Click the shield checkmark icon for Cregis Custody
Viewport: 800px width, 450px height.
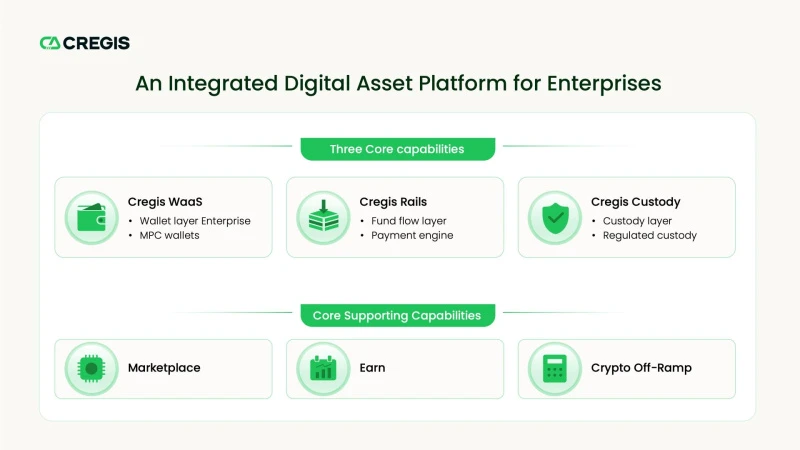[555, 218]
